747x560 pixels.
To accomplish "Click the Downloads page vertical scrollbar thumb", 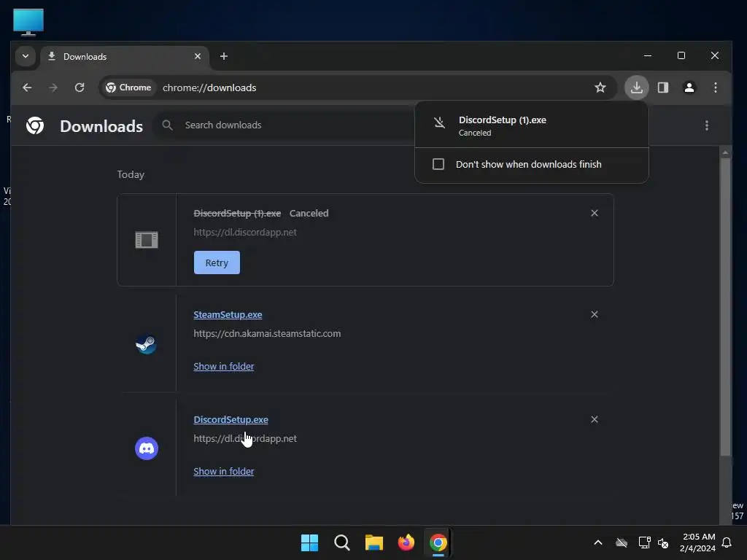I will coord(725,307).
